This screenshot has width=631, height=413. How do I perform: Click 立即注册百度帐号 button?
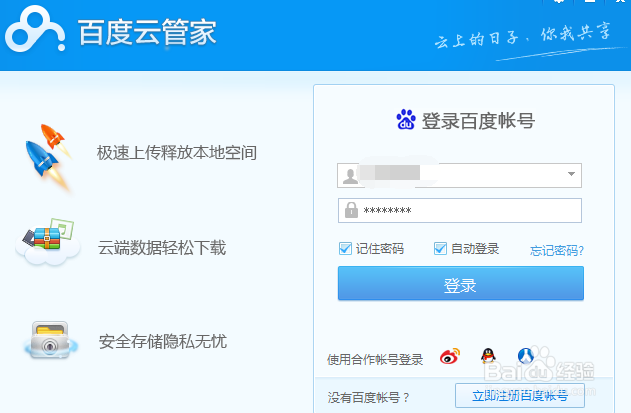point(520,396)
